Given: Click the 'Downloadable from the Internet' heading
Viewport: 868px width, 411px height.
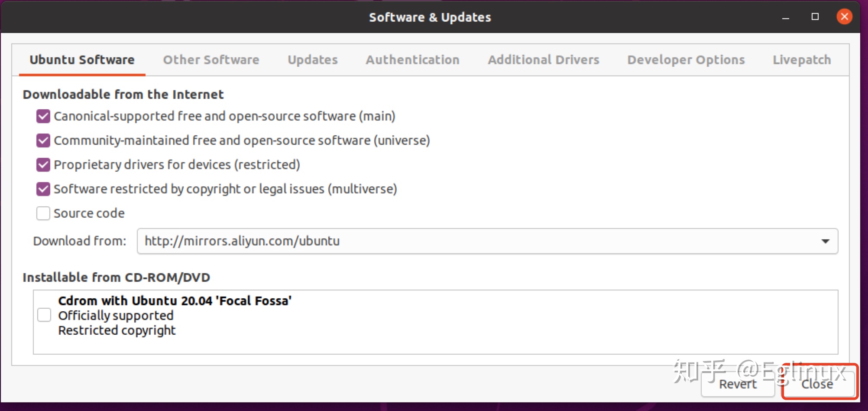Looking at the screenshot, I should pos(123,94).
